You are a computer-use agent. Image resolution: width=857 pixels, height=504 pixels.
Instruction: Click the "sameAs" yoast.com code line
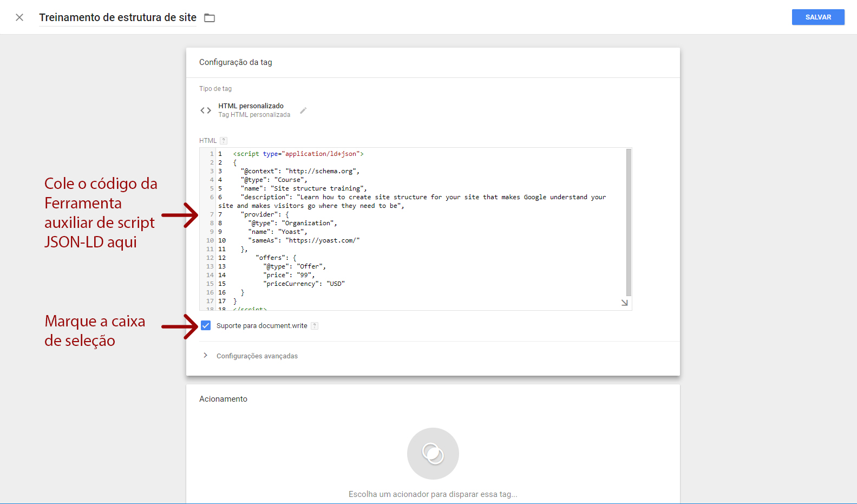tap(304, 240)
